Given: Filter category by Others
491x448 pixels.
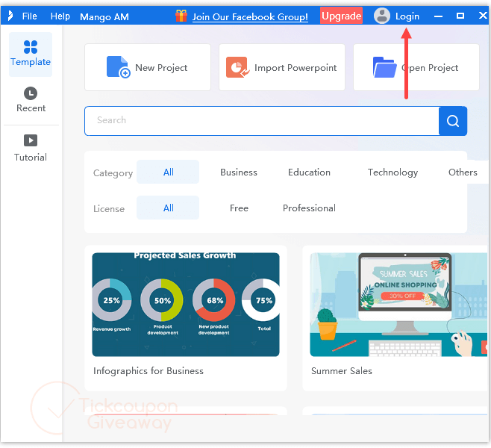Looking at the screenshot, I should pyautogui.click(x=463, y=172).
